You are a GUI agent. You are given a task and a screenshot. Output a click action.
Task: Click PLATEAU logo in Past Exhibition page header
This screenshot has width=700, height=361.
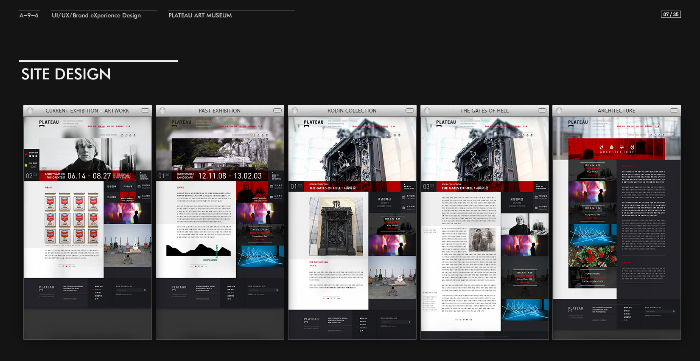pyautogui.click(x=181, y=122)
